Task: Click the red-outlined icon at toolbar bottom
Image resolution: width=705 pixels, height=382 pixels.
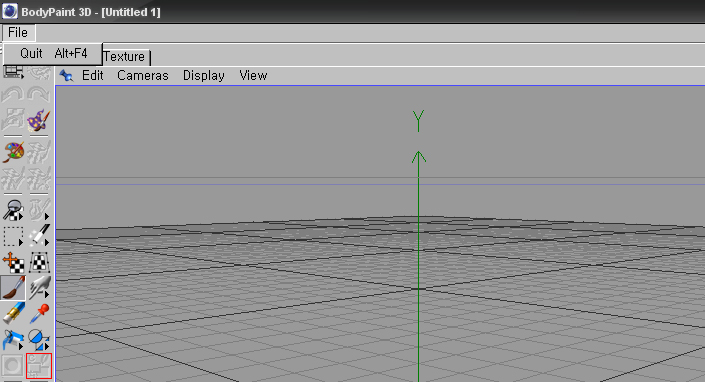Action: tap(39, 366)
